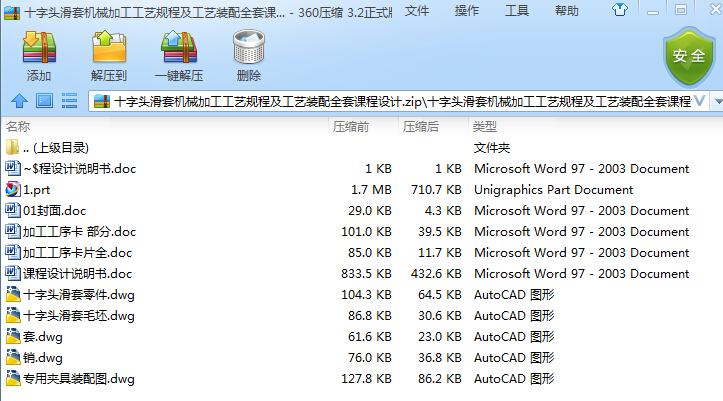Click the 833.5 KB size value
This screenshot has width=723, height=401.
(366, 273)
